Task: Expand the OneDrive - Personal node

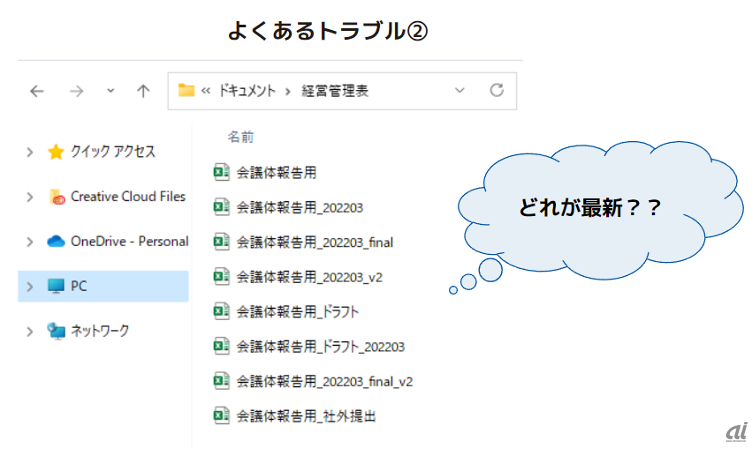Action: (30, 242)
